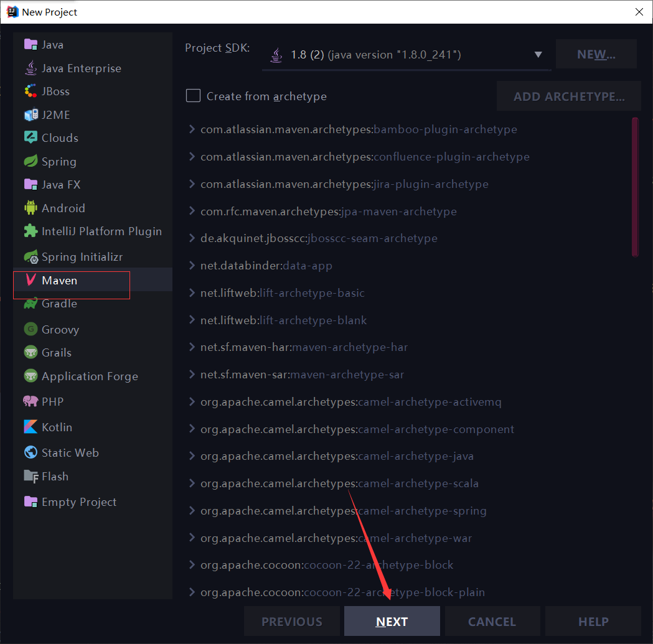Select the Static Web globe icon

[x=31, y=452]
